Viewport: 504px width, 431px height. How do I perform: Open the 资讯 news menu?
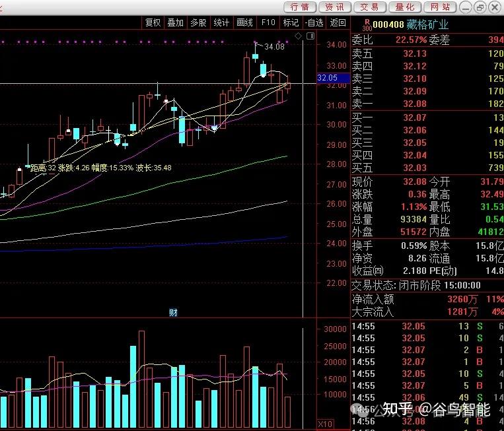(x=334, y=7)
